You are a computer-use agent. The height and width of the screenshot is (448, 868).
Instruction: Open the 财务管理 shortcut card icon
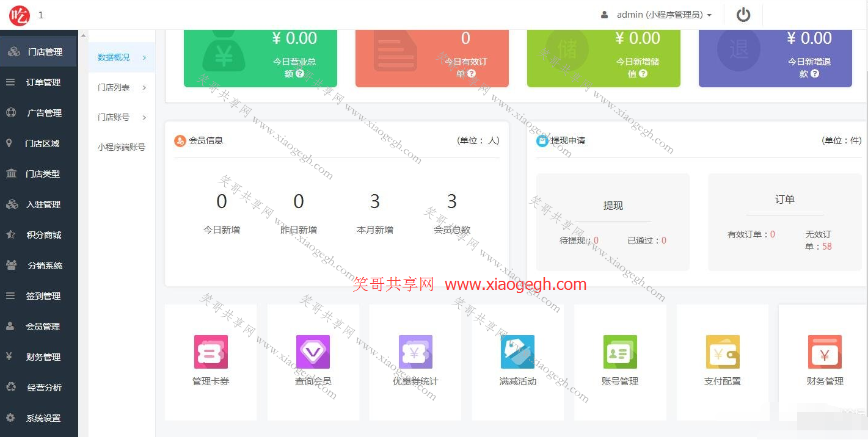tap(825, 352)
